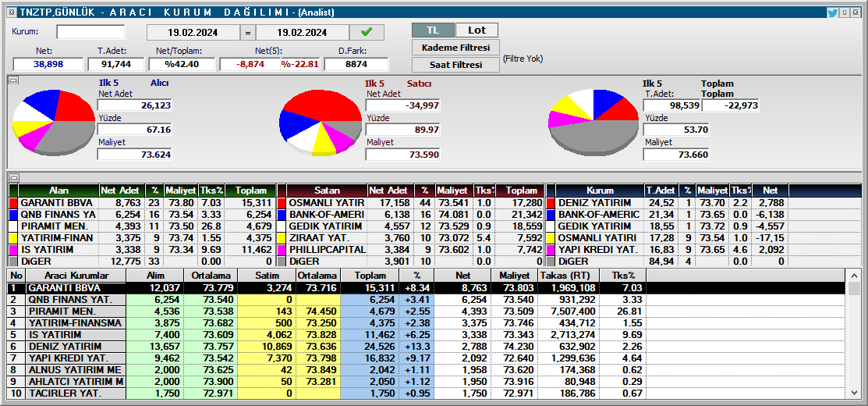Click the scrollbar up arrow of broker list
The image size is (868, 406).
point(855,274)
